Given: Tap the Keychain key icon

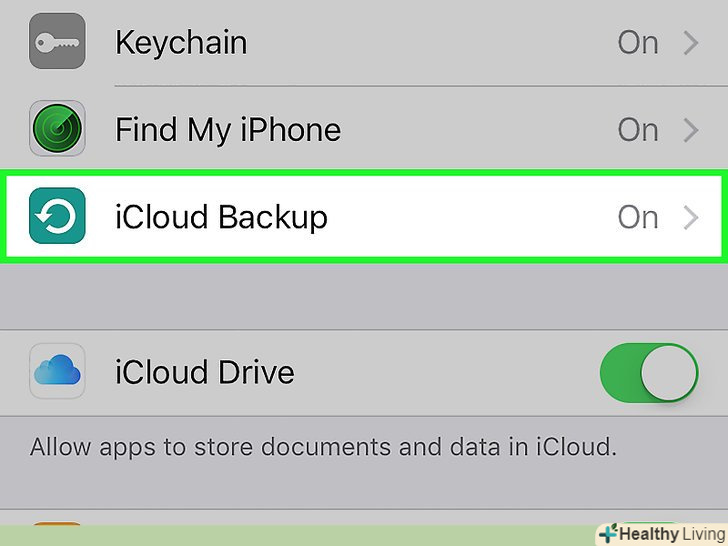Looking at the screenshot, I should (57, 42).
